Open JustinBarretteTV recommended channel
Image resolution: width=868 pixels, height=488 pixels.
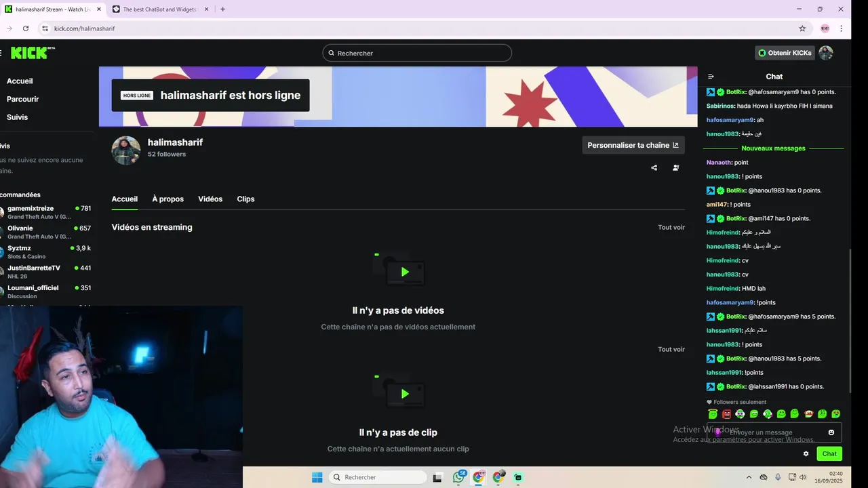tap(46, 272)
